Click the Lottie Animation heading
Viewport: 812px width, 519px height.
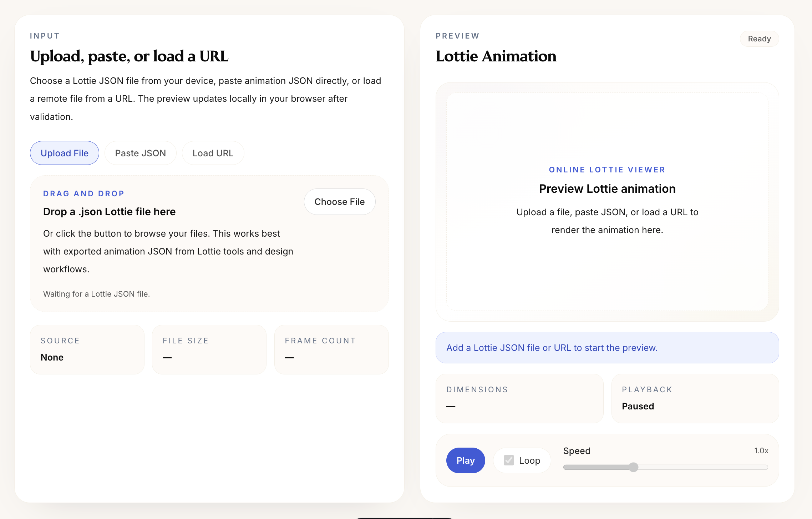click(x=496, y=56)
